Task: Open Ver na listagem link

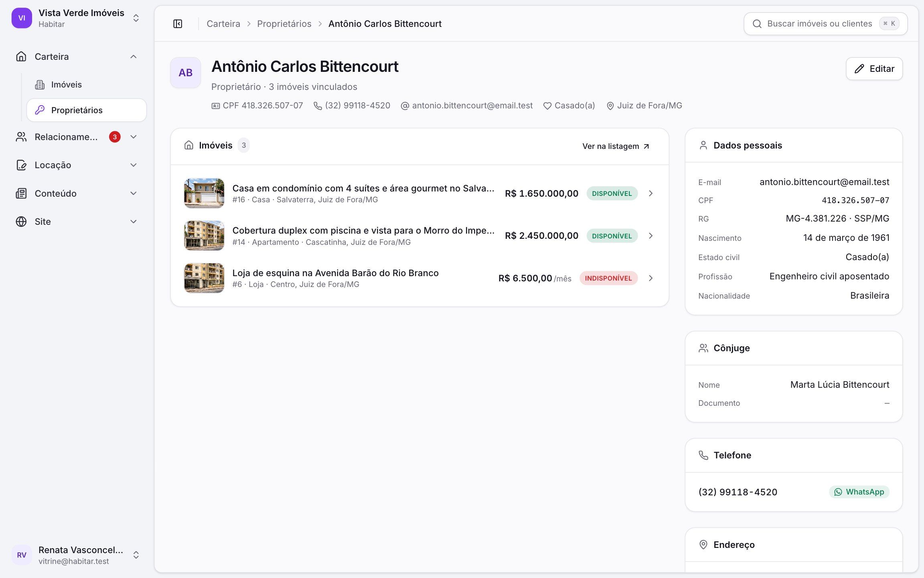Action: pyautogui.click(x=616, y=146)
